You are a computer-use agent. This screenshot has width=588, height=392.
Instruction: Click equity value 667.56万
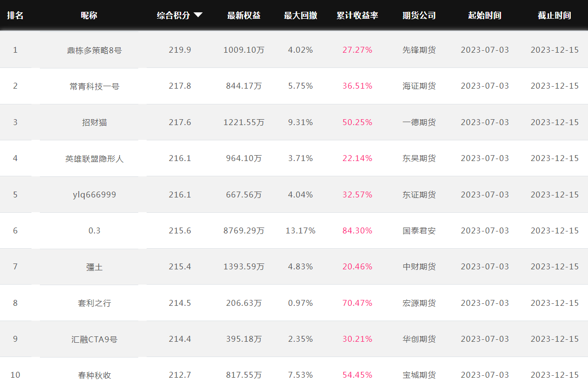click(244, 195)
